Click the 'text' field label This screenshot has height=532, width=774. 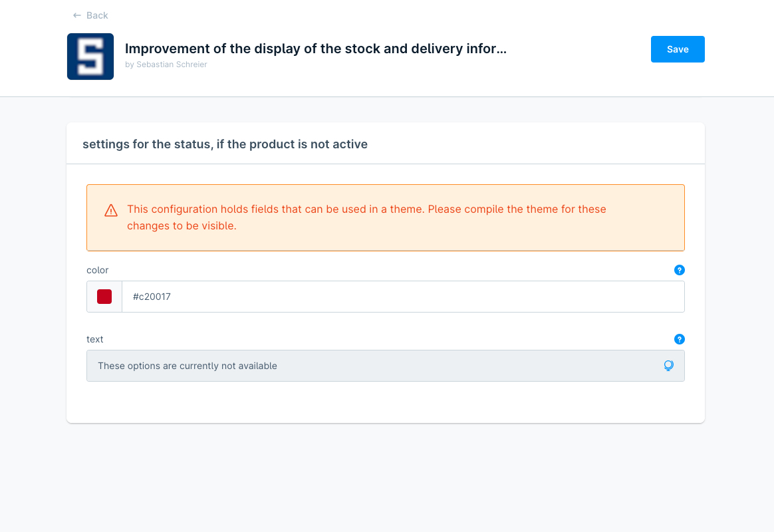click(x=95, y=339)
